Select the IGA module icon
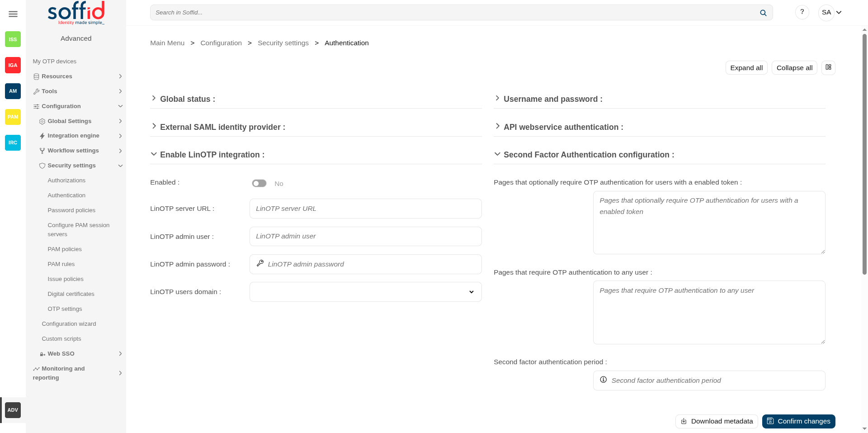The image size is (868, 433). coord(13,65)
